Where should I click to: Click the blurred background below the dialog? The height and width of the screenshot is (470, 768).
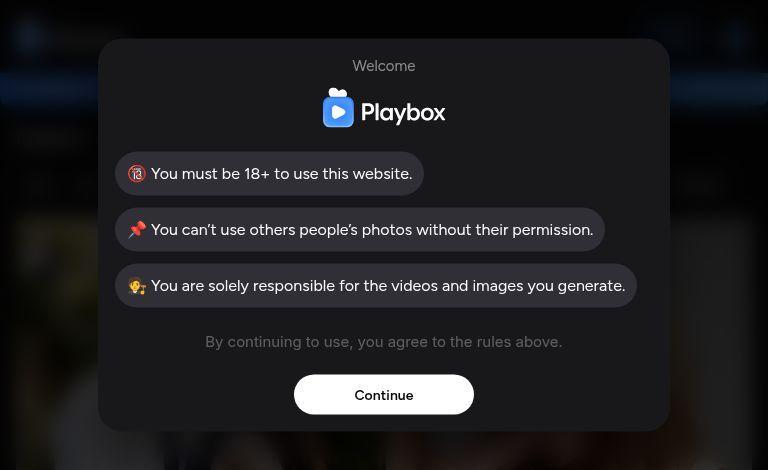coord(384,451)
